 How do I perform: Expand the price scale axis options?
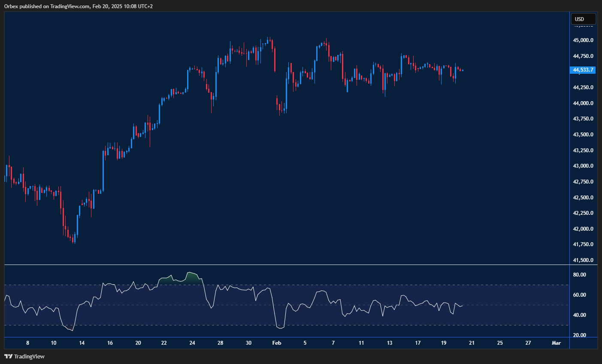click(583, 171)
